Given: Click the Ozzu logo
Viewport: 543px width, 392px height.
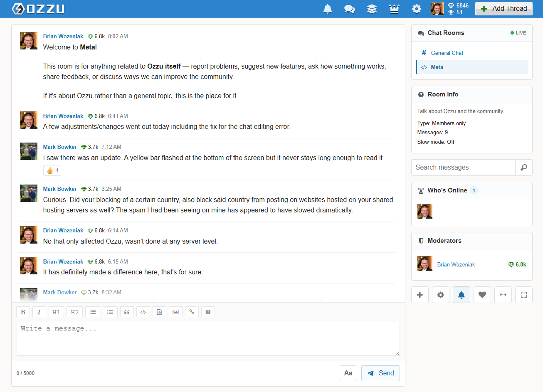Looking at the screenshot, I should (38, 9).
